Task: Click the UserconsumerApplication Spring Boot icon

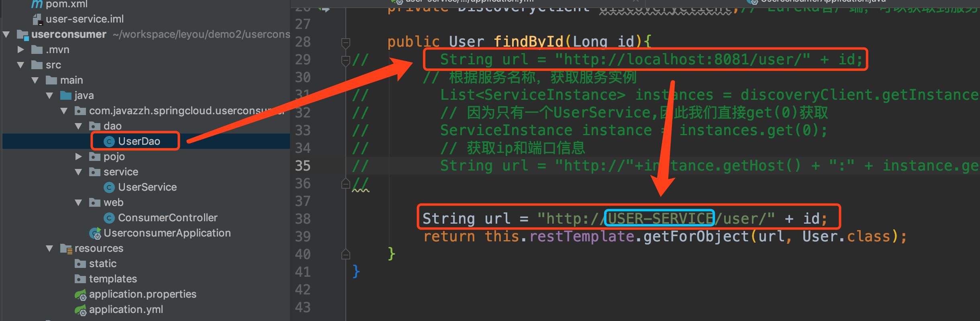Action: pos(95,233)
